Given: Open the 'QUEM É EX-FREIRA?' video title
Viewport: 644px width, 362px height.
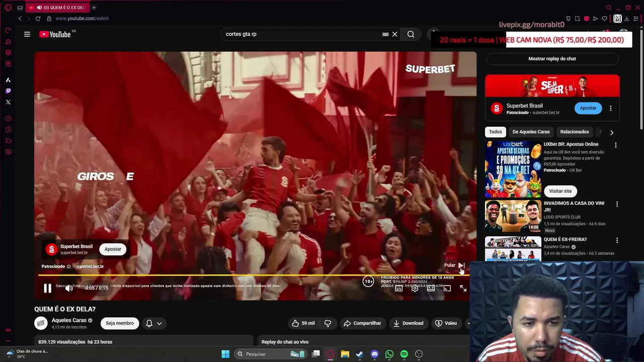Looking at the screenshot, I should [x=565, y=240].
